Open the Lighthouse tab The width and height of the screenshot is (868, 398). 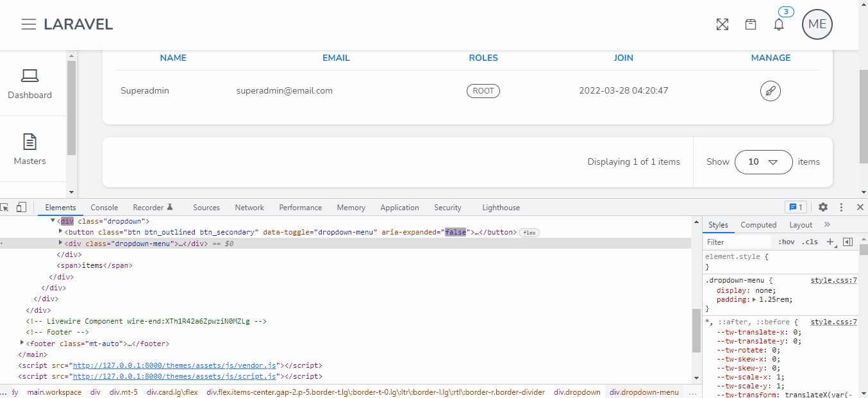click(x=501, y=208)
